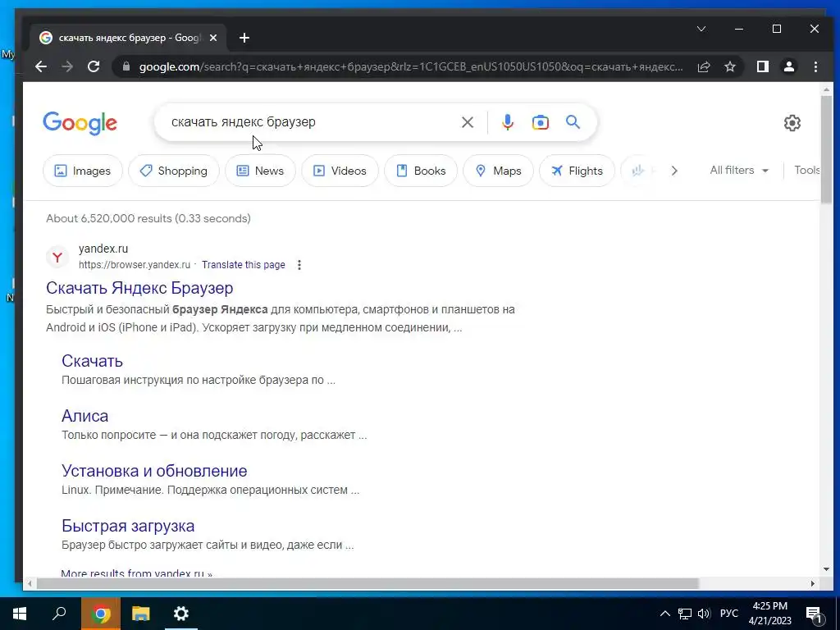Open the 'Алиса' sitelink
840x630 pixels.
click(84, 416)
